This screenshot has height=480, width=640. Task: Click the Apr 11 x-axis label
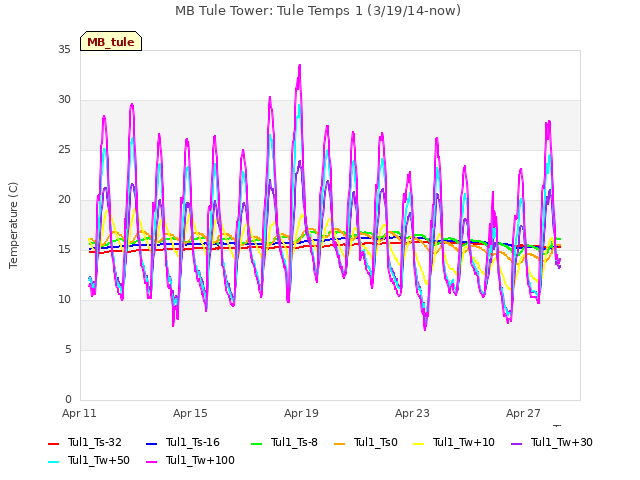tap(79, 413)
